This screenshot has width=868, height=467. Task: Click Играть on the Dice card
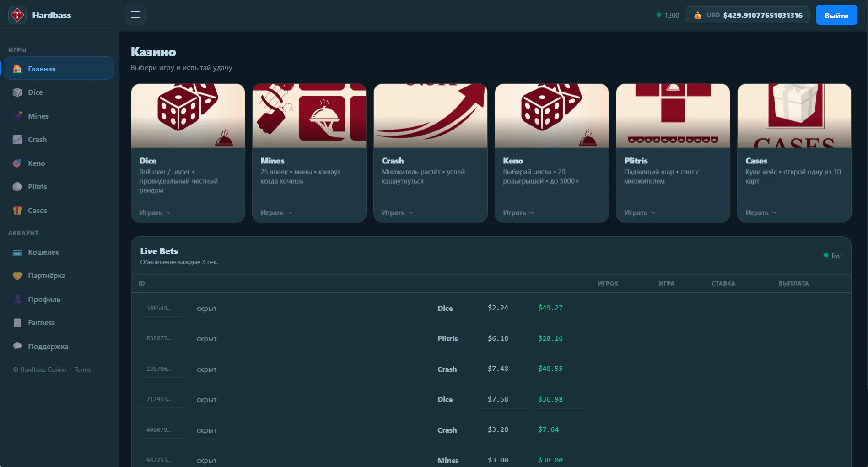click(x=155, y=212)
